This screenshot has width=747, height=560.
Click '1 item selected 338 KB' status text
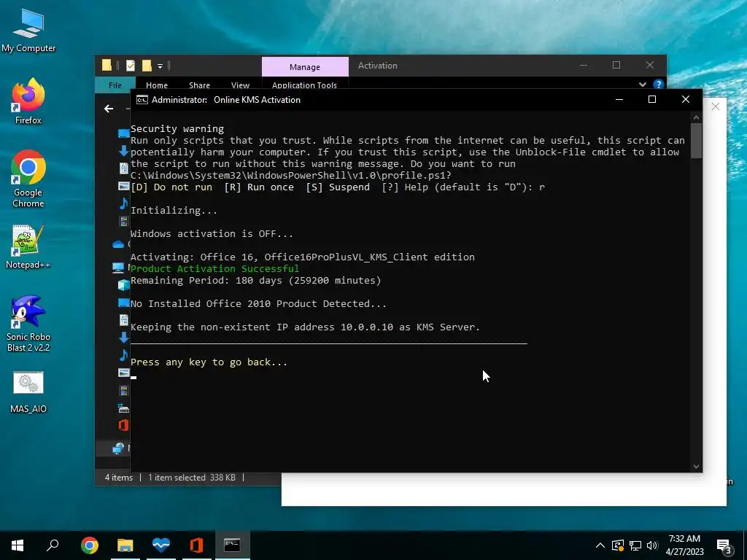(192, 477)
